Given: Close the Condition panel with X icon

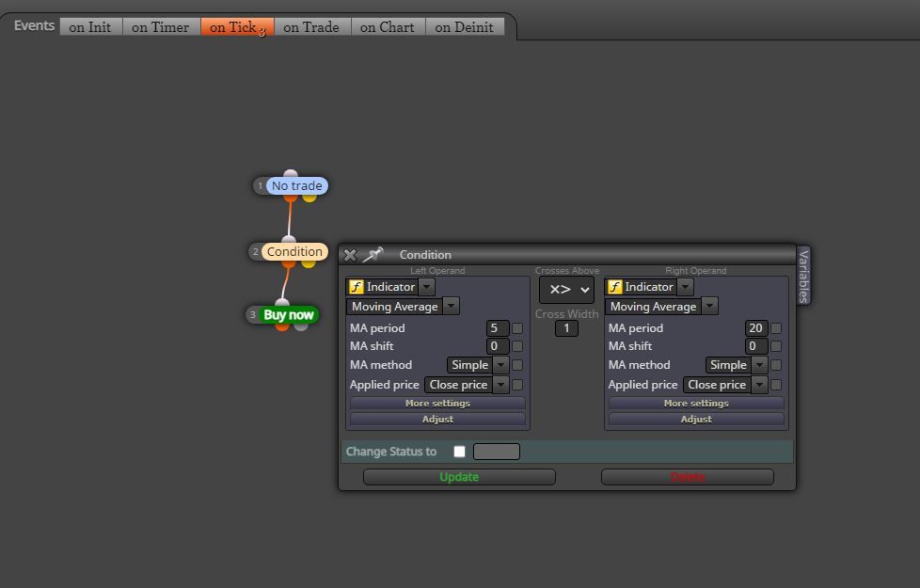Looking at the screenshot, I should pos(350,255).
